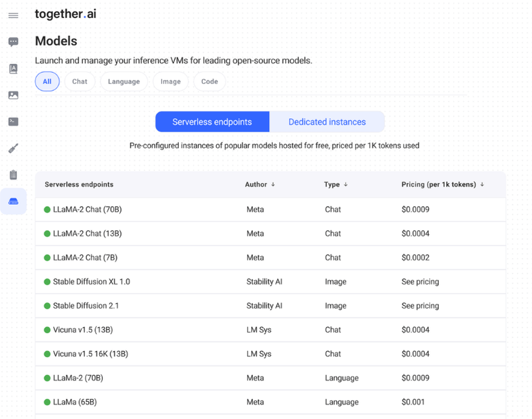Click green status dot for LLaMA-2 Chat (7B)
The width and height of the screenshot is (532, 419).
pos(47,258)
